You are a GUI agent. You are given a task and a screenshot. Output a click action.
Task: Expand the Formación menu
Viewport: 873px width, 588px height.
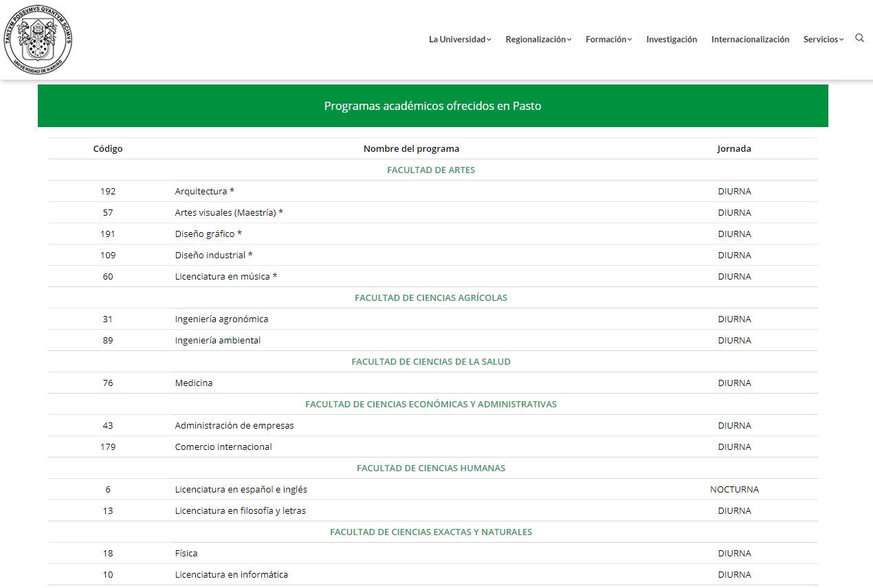pyautogui.click(x=608, y=39)
